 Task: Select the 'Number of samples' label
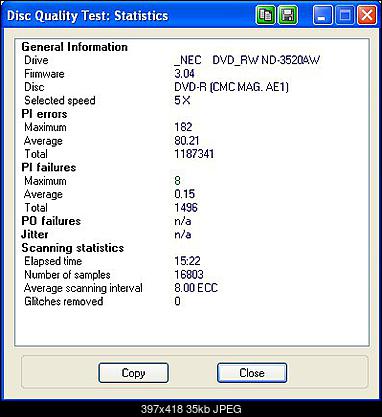67,275
